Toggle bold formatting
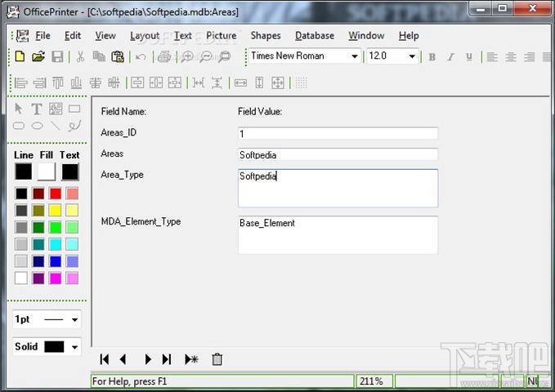The width and height of the screenshot is (555, 392). pos(432,57)
